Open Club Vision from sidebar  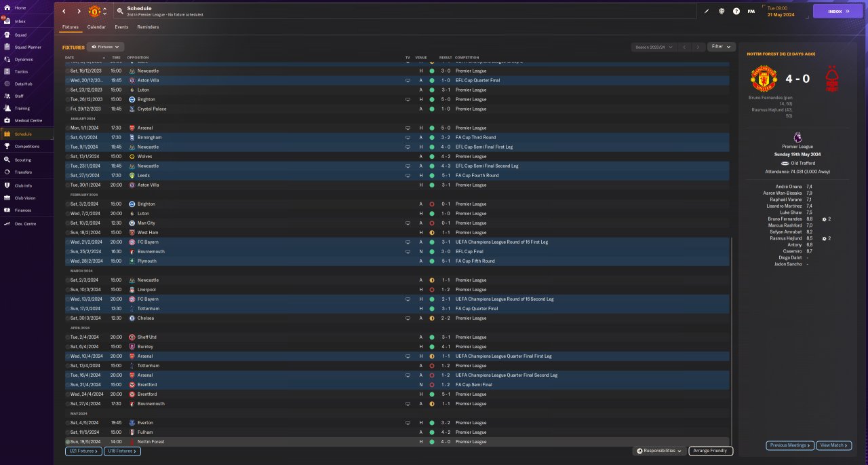click(x=26, y=198)
